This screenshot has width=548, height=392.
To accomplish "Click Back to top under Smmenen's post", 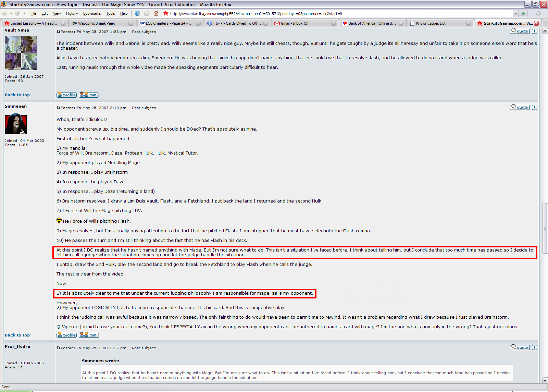I will click(17, 335).
